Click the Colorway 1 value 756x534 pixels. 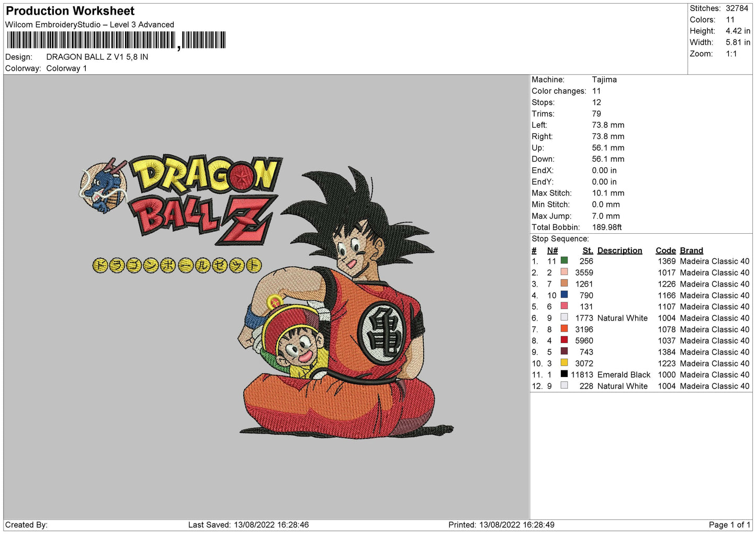pos(66,69)
